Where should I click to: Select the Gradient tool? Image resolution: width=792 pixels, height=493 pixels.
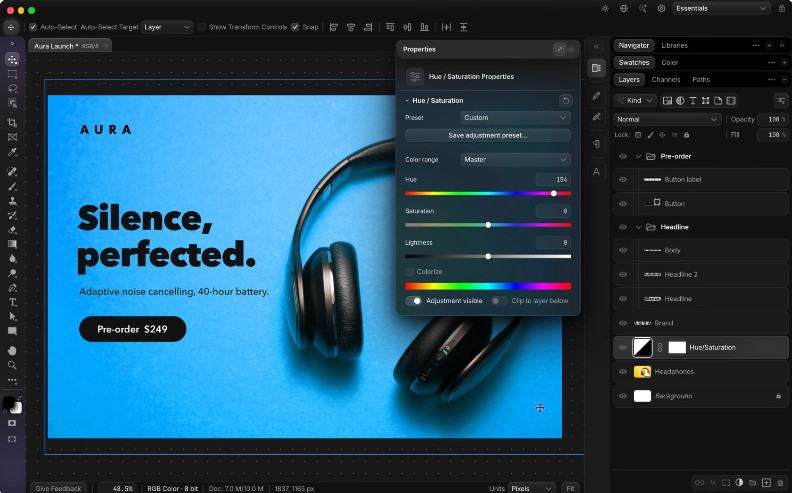pos(12,244)
